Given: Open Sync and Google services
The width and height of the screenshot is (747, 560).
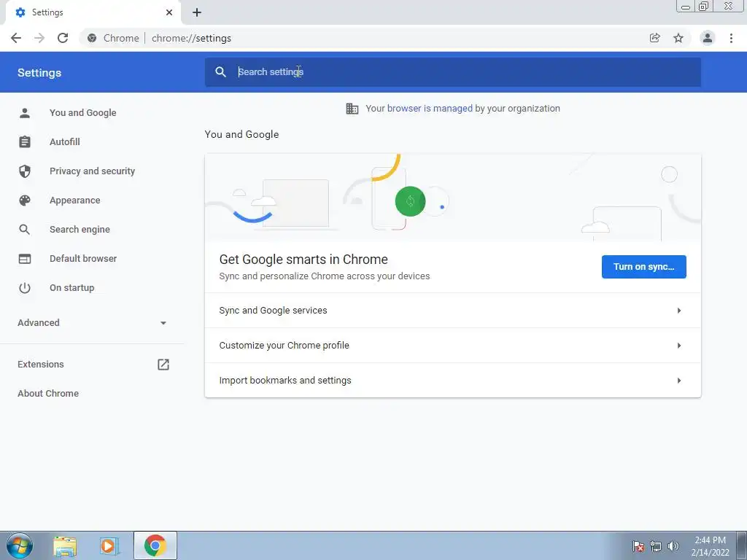Looking at the screenshot, I should (x=452, y=311).
